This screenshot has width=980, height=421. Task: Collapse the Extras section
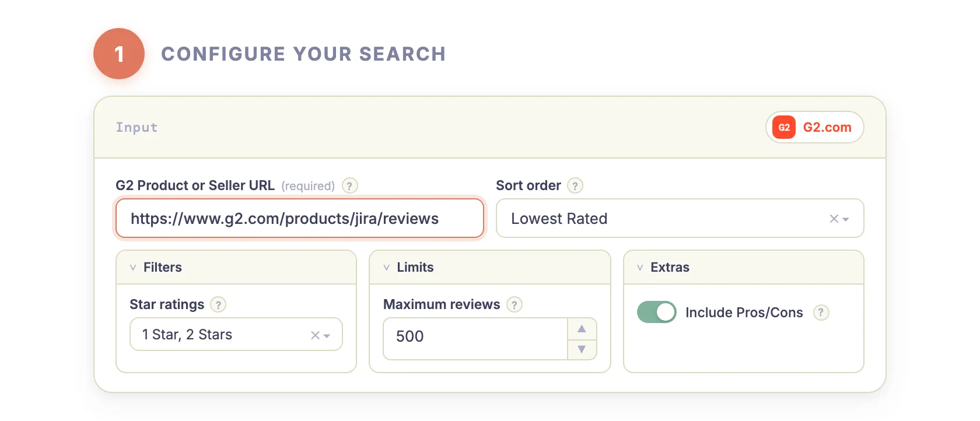[x=640, y=267]
